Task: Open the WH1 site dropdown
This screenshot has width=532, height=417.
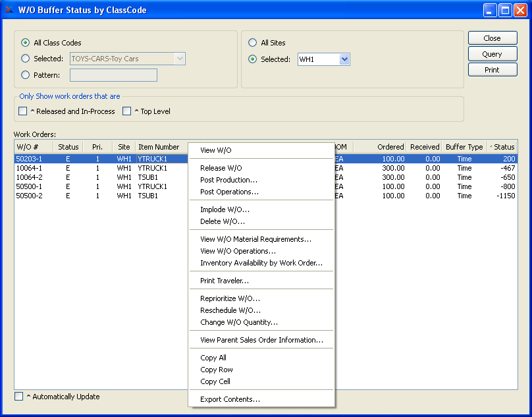Action: click(x=344, y=59)
